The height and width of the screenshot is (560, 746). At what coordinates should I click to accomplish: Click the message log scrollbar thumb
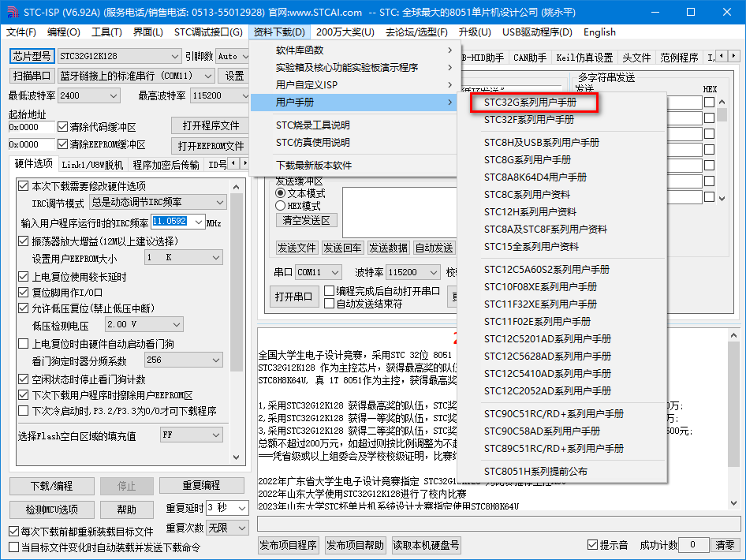pyautogui.click(x=733, y=404)
